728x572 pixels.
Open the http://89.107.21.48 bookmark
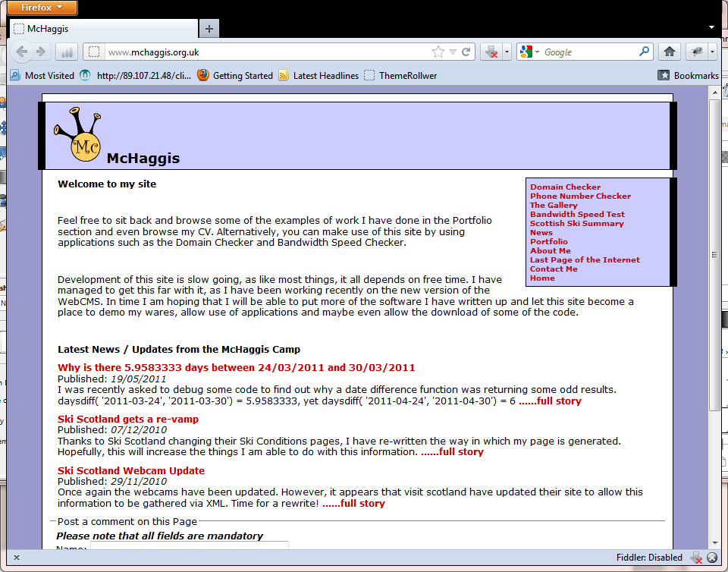(135, 75)
